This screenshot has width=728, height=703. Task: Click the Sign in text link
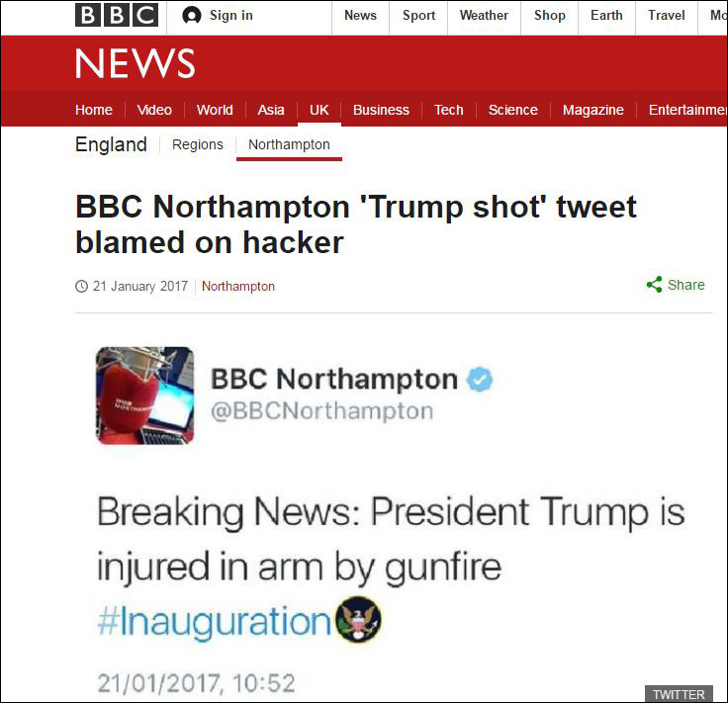231,15
